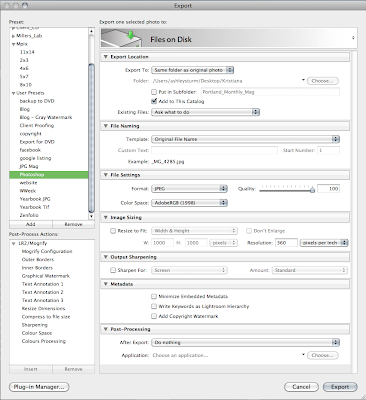Open the After Export dropdown
This screenshot has width=366, height=400.
[x=245, y=342]
